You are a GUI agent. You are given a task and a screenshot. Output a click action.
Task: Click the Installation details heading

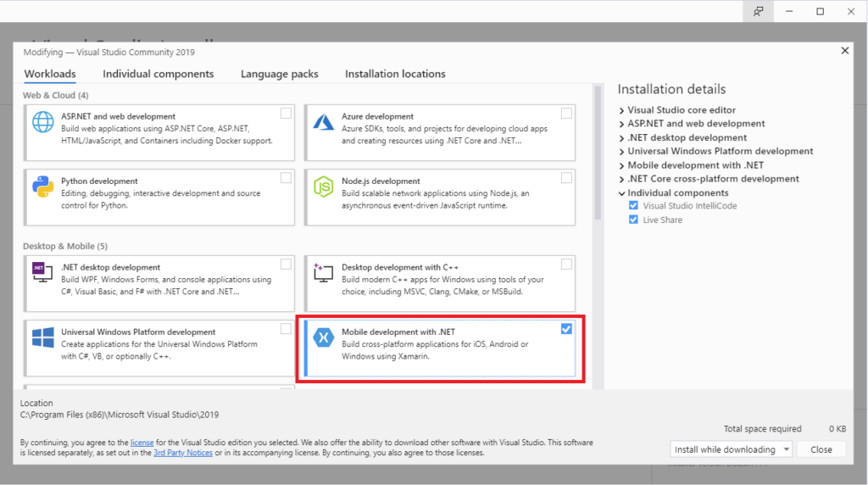(x=671, y=89)
